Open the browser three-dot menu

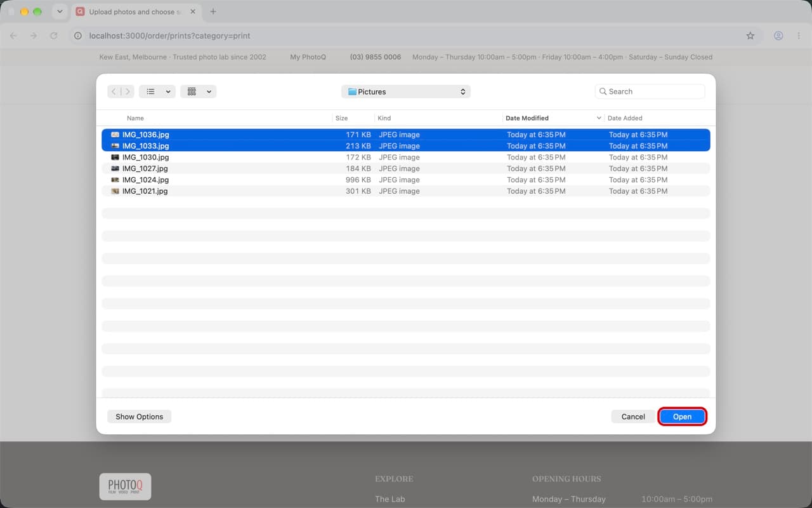point(799,36)
